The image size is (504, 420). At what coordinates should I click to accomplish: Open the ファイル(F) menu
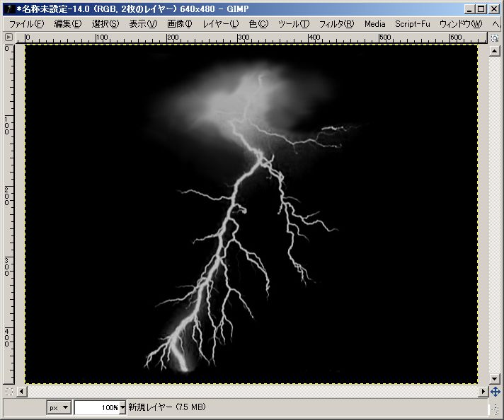(x=26, y=24)
